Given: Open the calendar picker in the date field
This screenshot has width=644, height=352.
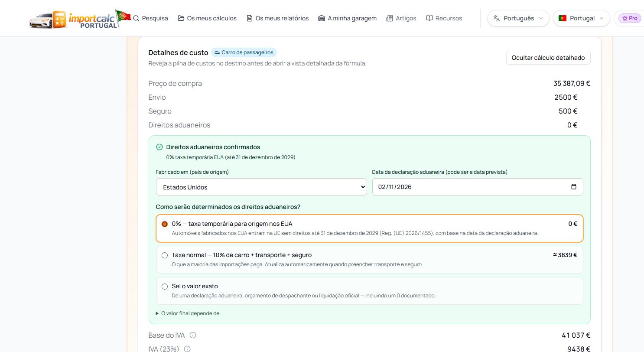Looking at the screenshot, I should click(574, 187).
